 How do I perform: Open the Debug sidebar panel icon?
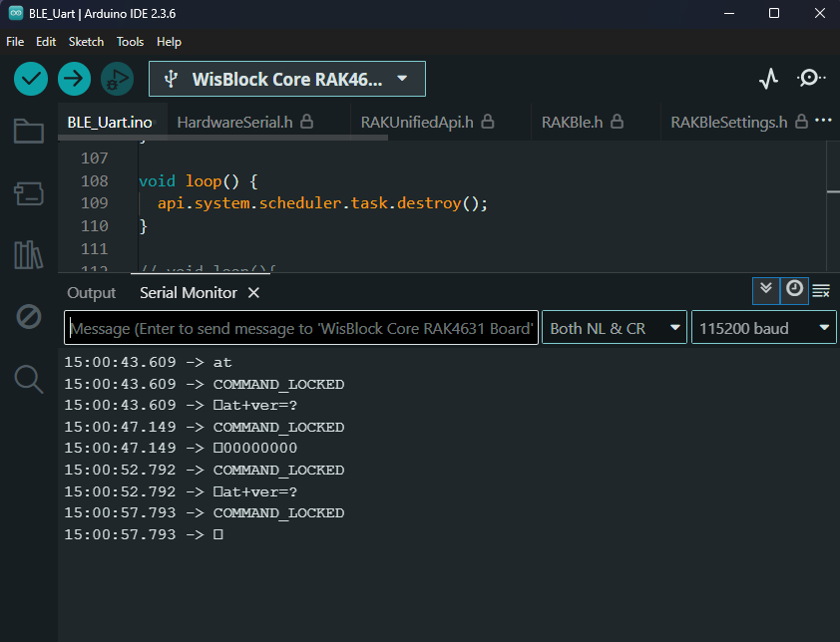28,317
